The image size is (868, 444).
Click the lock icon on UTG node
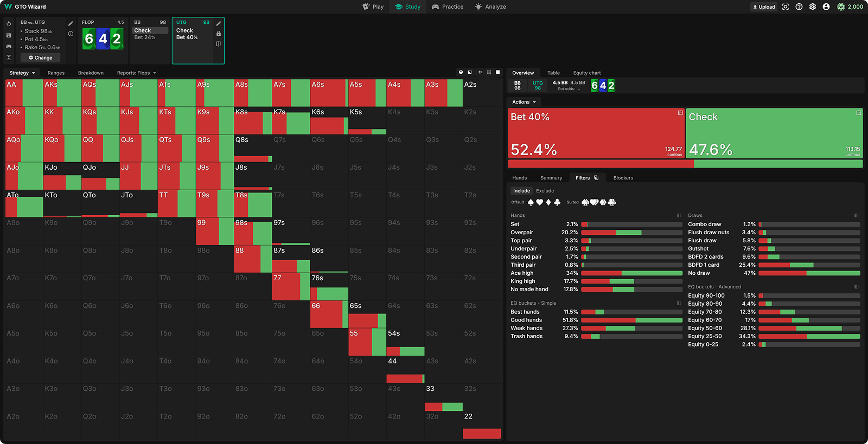[x=219, y=34]
